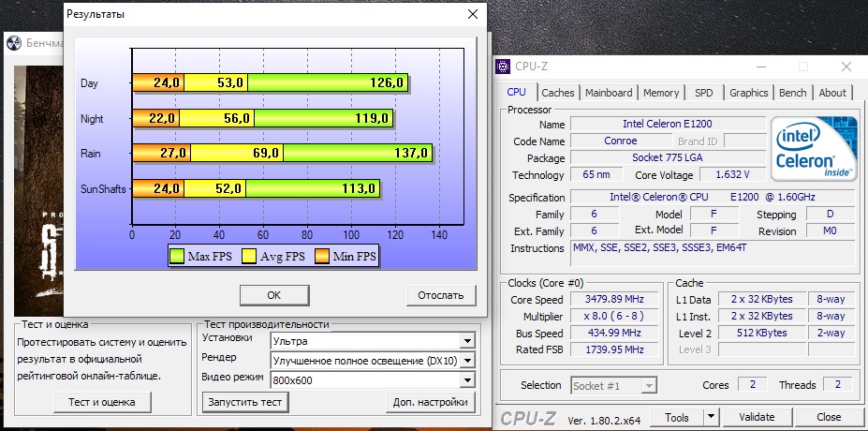Click the Multiplier value x 8.0 ( 6 - 8 )

click(614, 317)
